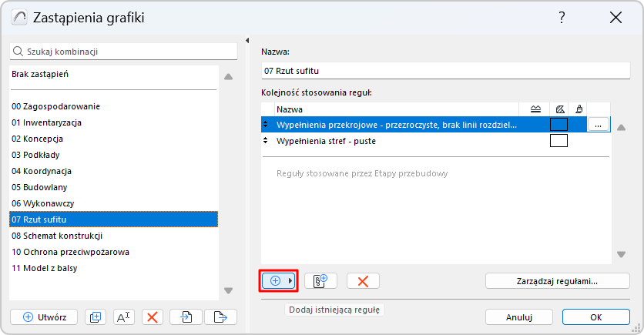Image resolution: width=644 pixels, height=335 pixels.
Task: Open the help question mark
Action: [x=562, y=18]
